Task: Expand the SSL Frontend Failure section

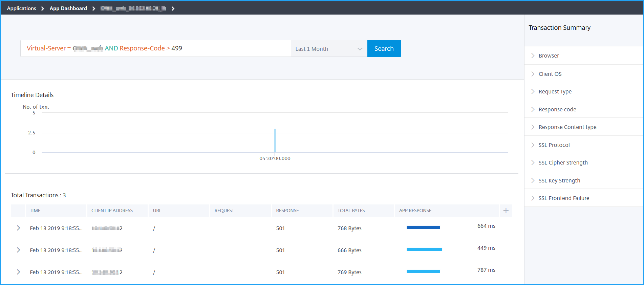Action: 584,198
